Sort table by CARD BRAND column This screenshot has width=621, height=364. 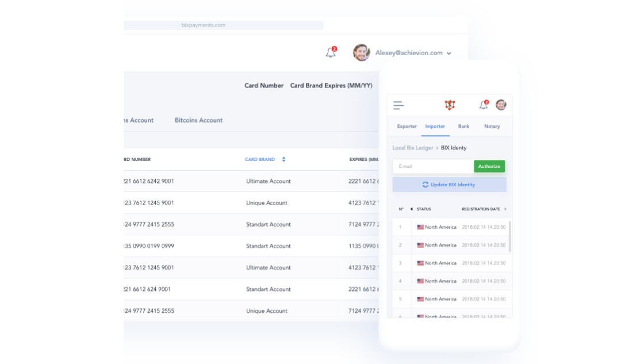coord(260,159)
